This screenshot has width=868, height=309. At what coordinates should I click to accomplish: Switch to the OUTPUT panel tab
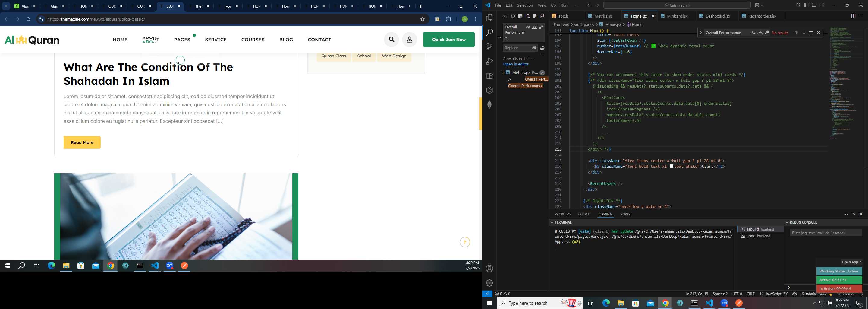tap(584, 214)
